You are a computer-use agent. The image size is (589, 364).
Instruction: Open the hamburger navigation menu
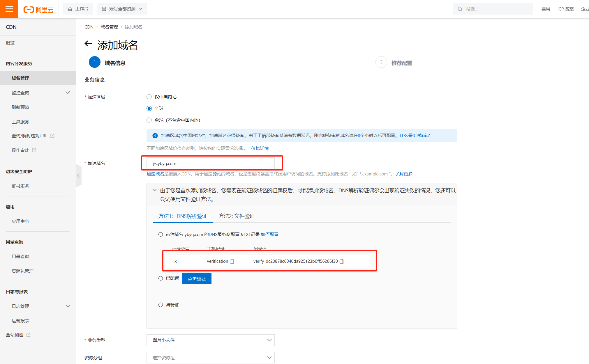pyautogui.click(x=9, y=9)
